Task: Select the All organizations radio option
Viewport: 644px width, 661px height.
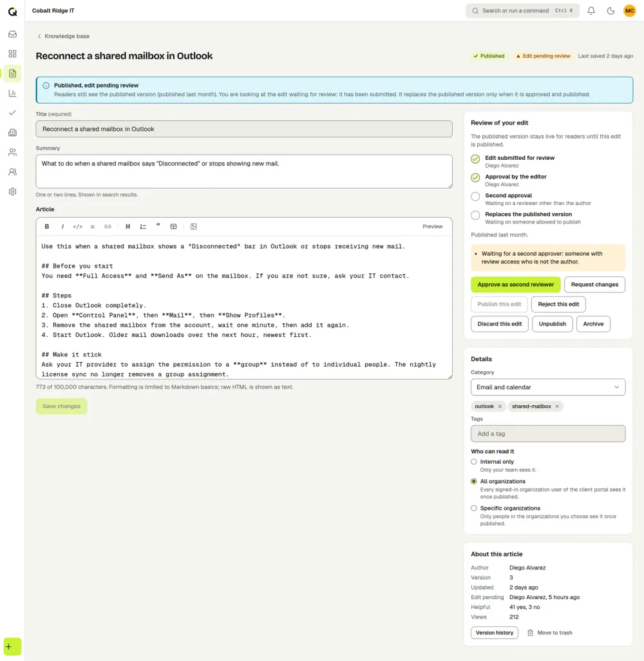Action: pos(474,481)
